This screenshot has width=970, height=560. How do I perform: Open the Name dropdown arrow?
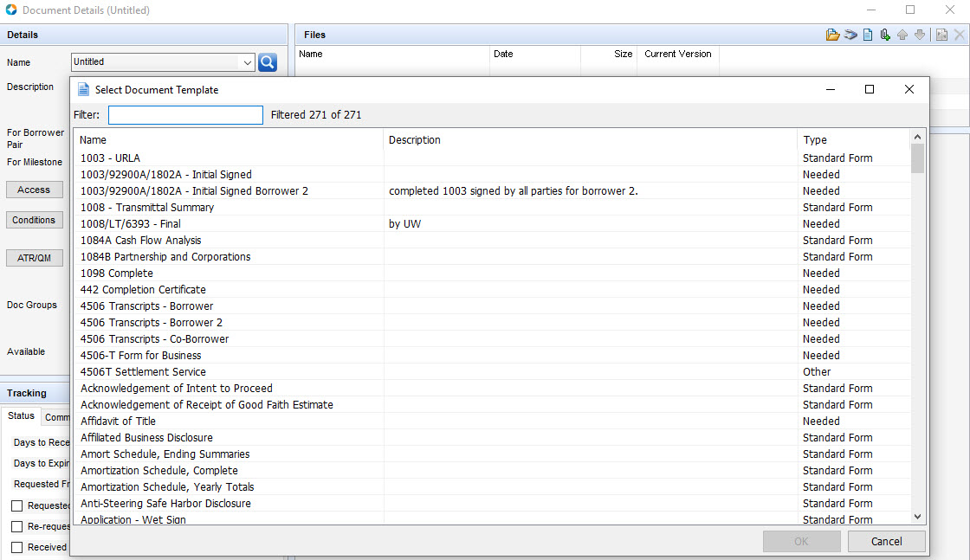247,62
